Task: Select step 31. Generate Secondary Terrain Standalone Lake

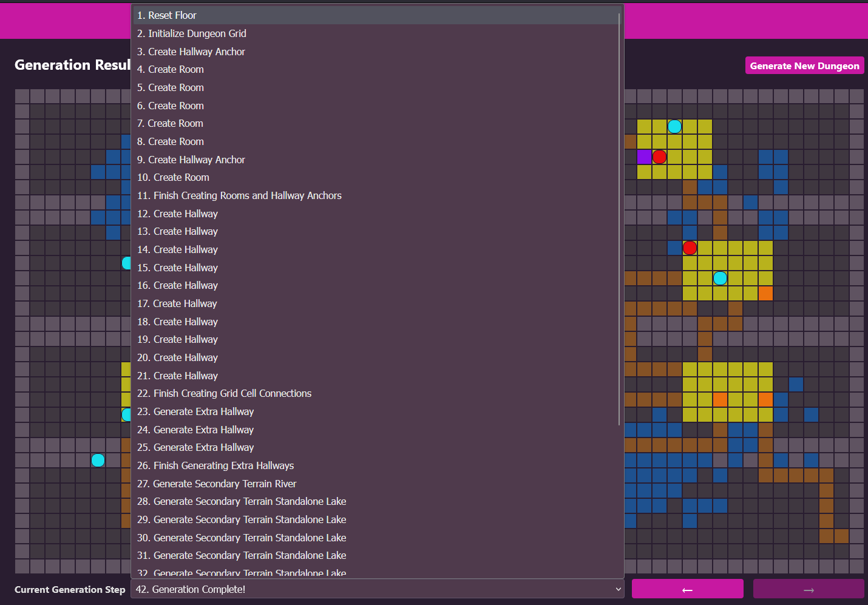Action: pos(376,555)
